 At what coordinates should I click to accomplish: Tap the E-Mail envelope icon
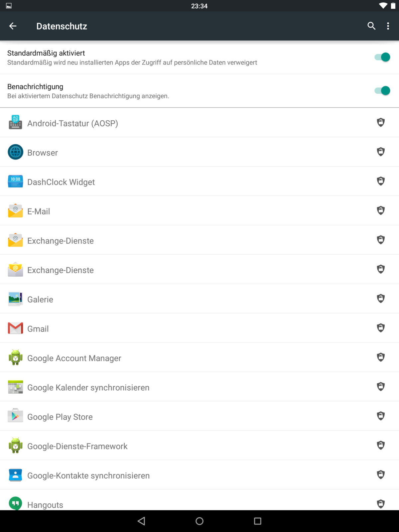pos(15,211)
